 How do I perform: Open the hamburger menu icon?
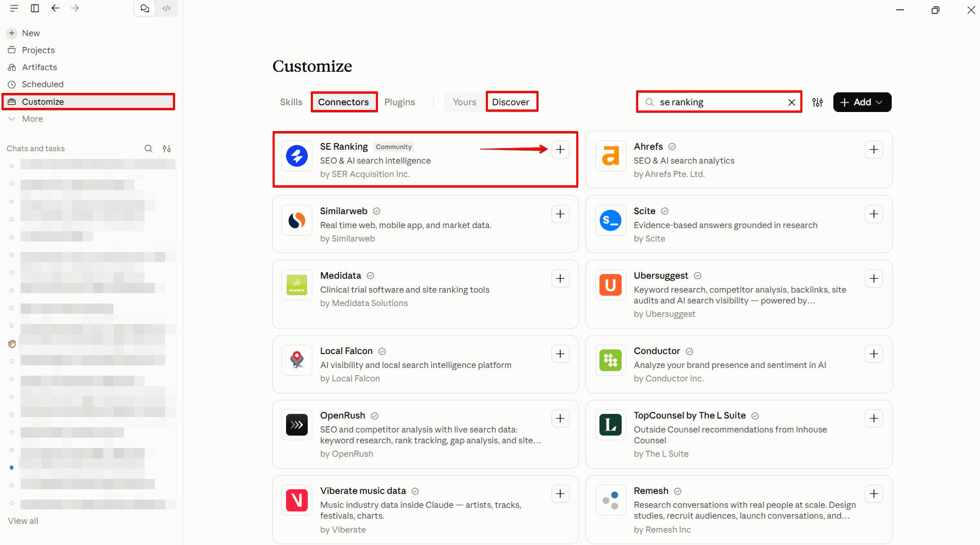14,8
